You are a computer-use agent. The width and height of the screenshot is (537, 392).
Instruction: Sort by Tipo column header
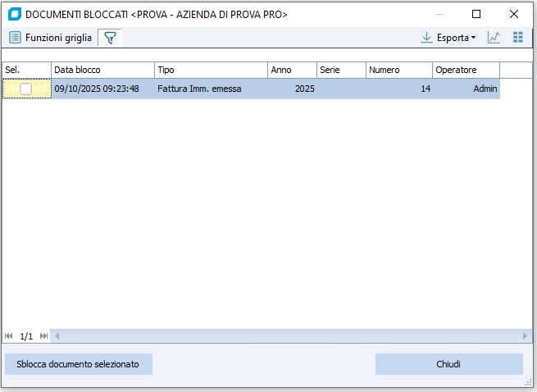[211, 70]
